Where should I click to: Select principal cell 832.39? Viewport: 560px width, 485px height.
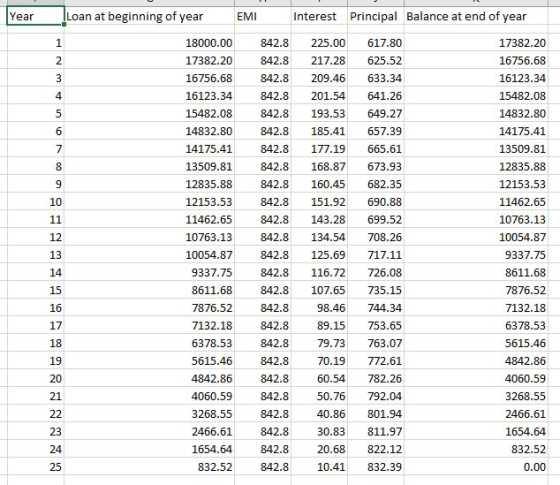[x=376, y=467]
